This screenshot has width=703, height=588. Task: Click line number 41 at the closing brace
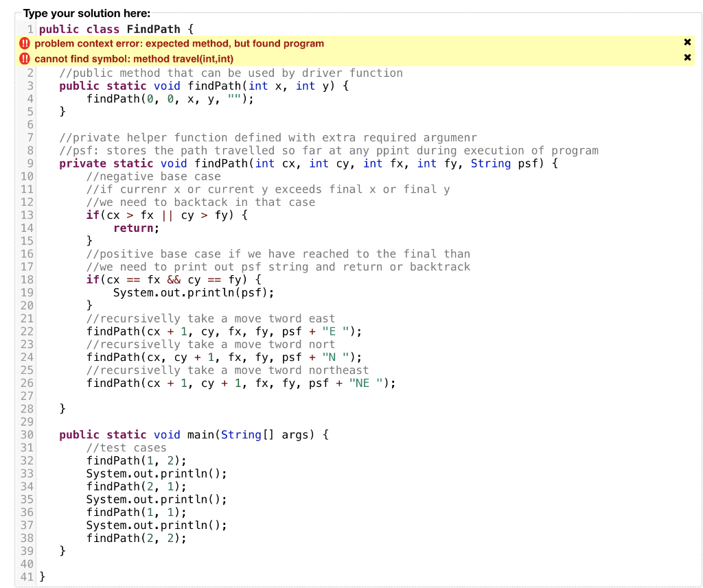tap(27, 576)
